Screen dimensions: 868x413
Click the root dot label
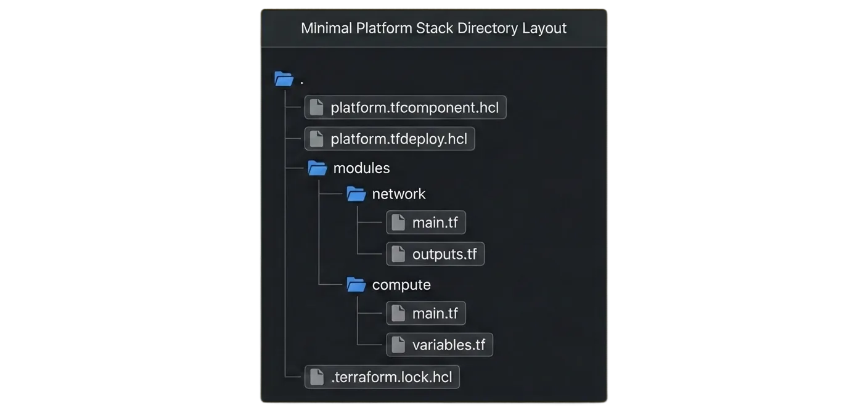coord(302,81)
